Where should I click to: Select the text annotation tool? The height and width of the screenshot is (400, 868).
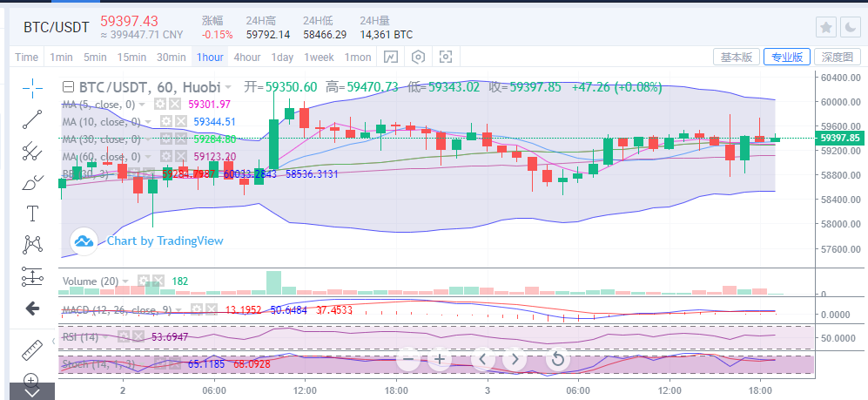click(x=32, y=213)
